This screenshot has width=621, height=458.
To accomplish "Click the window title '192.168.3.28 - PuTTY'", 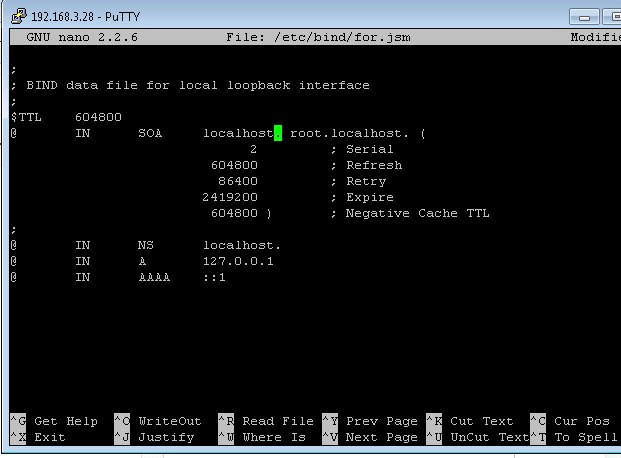I will [86, 17].
